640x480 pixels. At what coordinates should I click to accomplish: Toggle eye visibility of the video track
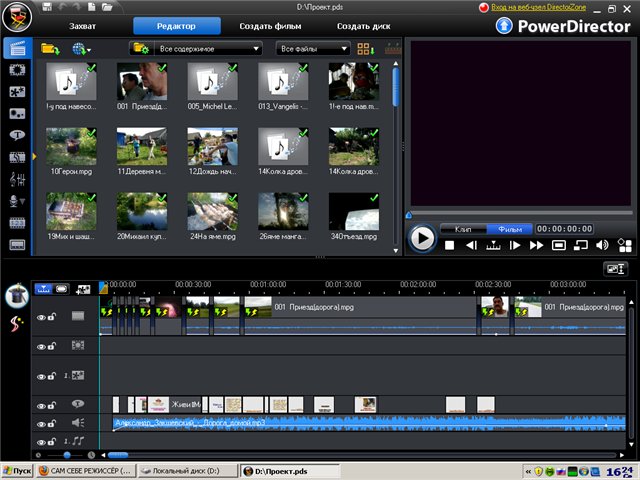click(x=41, y=317)
